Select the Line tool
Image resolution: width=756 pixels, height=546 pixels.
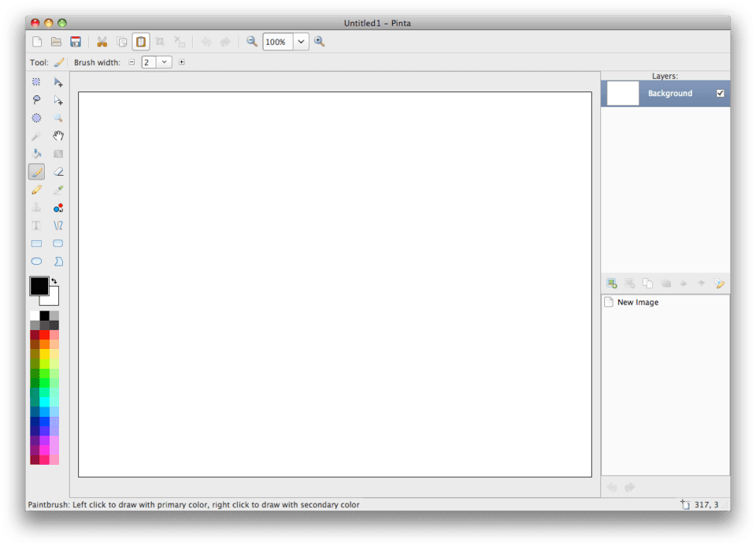57,226
